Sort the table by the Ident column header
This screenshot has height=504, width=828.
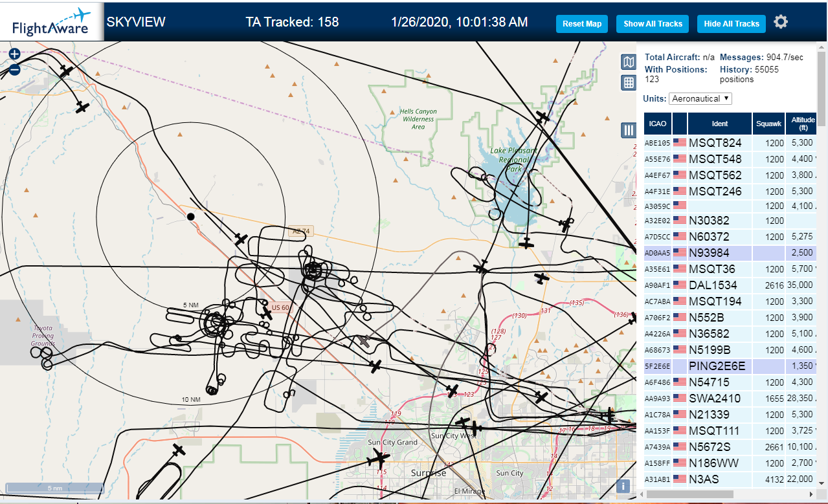719,124
